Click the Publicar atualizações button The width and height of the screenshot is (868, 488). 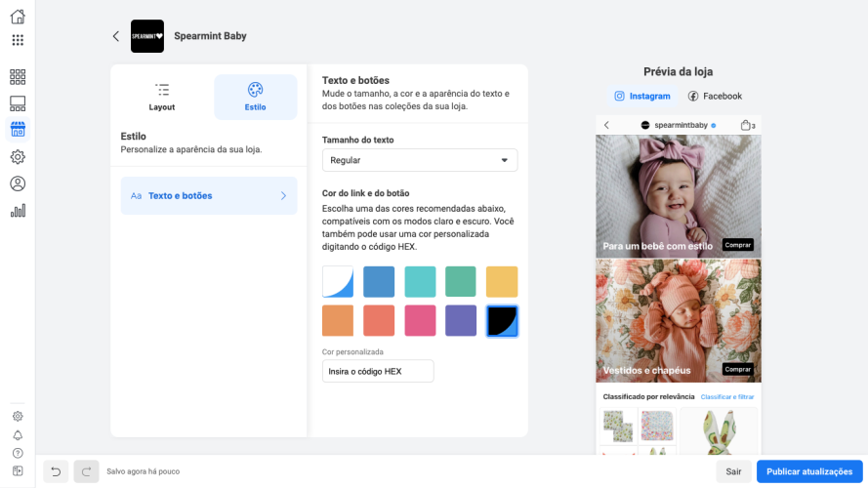tap(809, 471)
